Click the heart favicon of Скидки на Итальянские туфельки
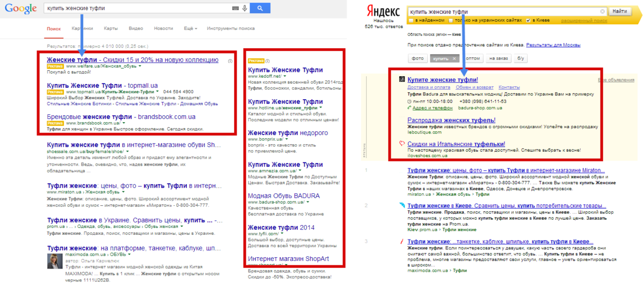644x283 pixels. coord(401,144)
